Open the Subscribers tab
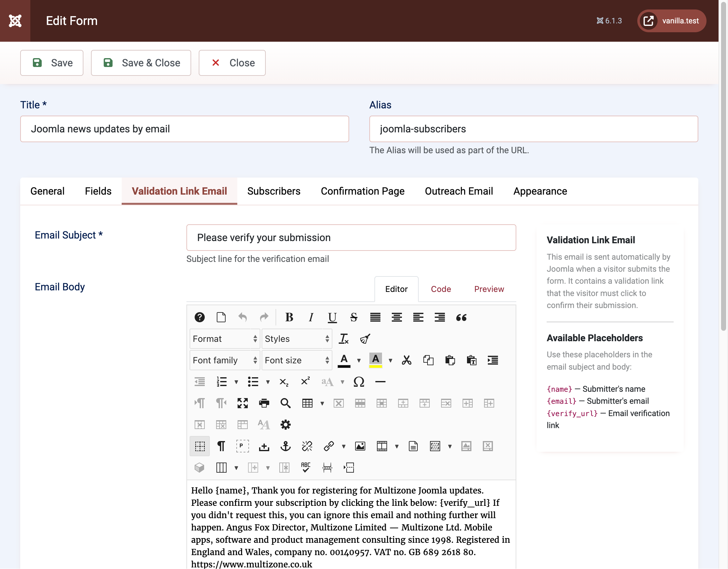728x569 pixels. [x=274, y=191]
